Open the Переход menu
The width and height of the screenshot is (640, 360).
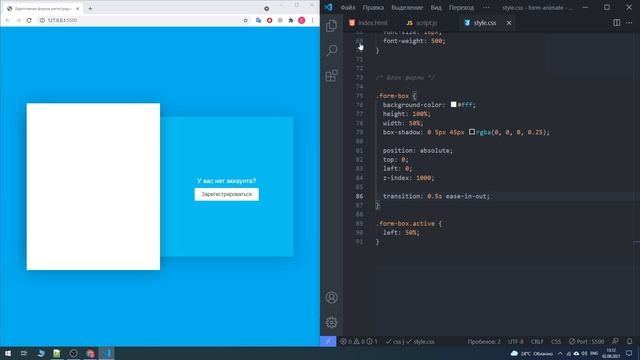tap(461, 7)
